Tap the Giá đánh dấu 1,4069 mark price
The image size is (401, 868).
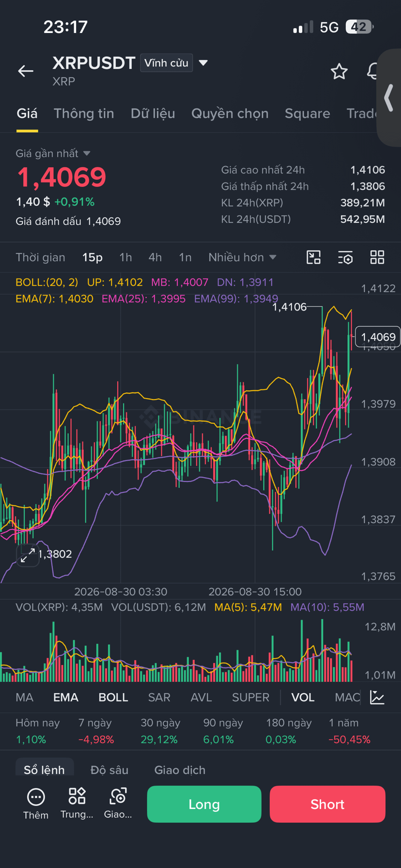click(x=68, y=221)
